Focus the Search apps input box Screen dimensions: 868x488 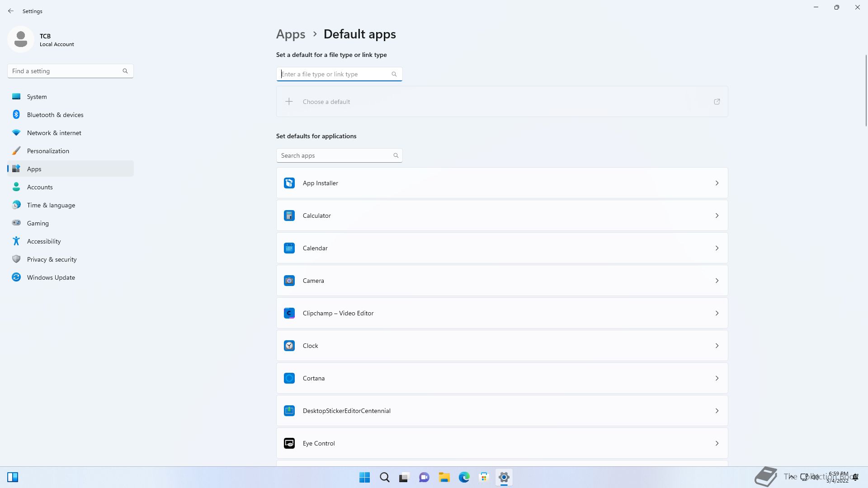click(x=339, y=155)
